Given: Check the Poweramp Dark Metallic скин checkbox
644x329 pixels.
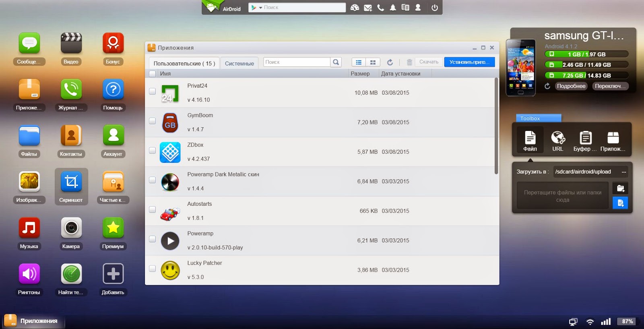Looking at the screenshot, I should pos(153,180).
